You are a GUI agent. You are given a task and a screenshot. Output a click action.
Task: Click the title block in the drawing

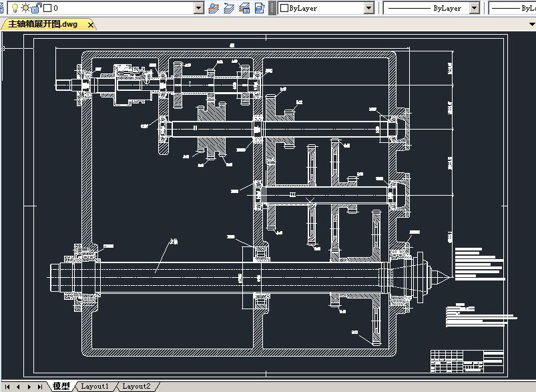click(x=467, y=361)
